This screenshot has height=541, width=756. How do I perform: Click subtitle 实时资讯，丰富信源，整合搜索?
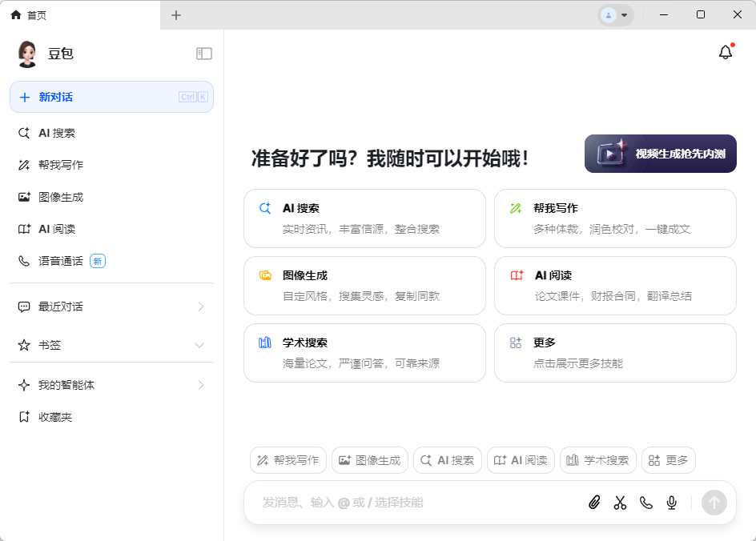pyautogui.click(x=361, y=230)
